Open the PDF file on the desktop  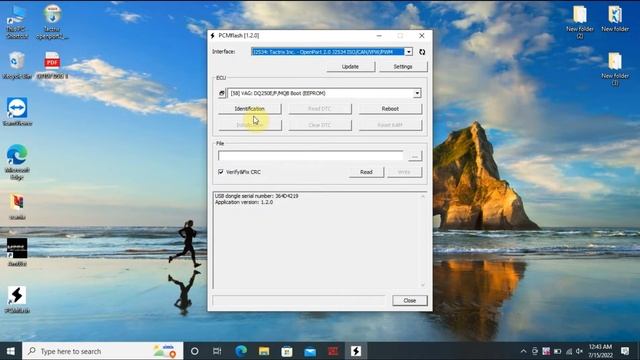(52, 65)
